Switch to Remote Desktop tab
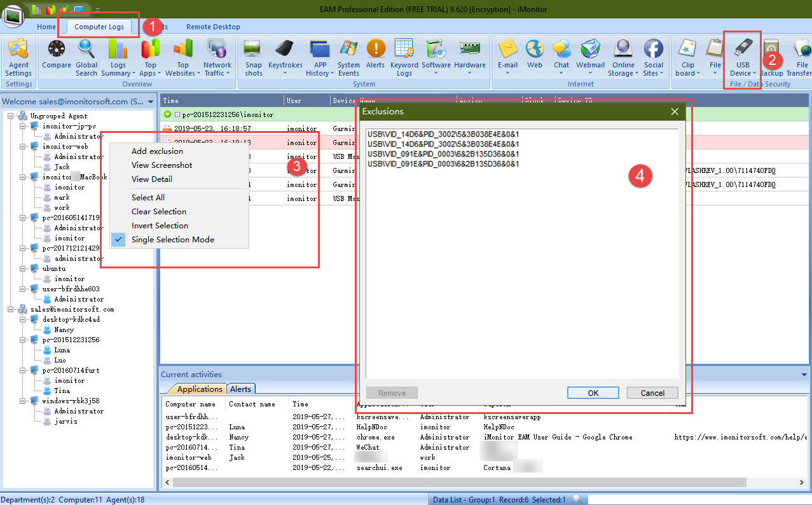The width and height of the screenshot is (812, 505). click(213, 27)
